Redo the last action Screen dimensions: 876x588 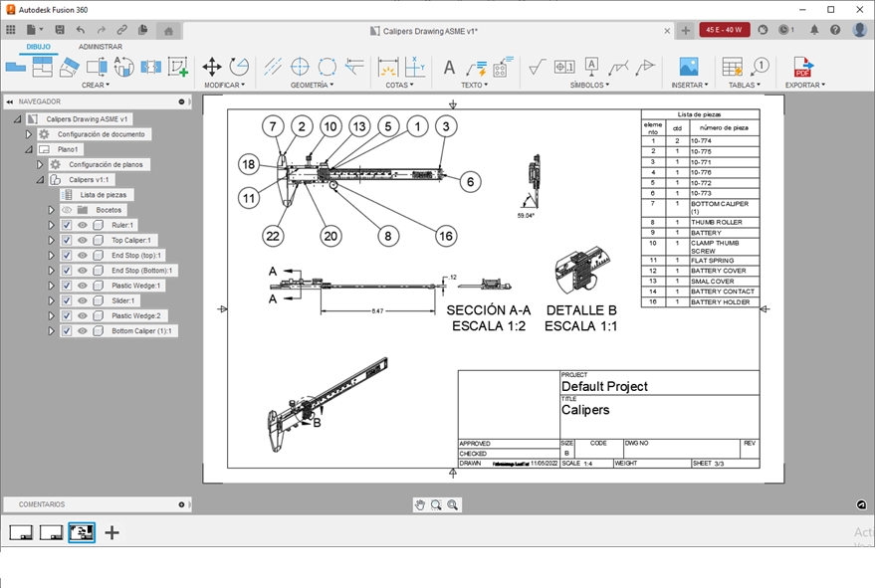pos(102,30)
